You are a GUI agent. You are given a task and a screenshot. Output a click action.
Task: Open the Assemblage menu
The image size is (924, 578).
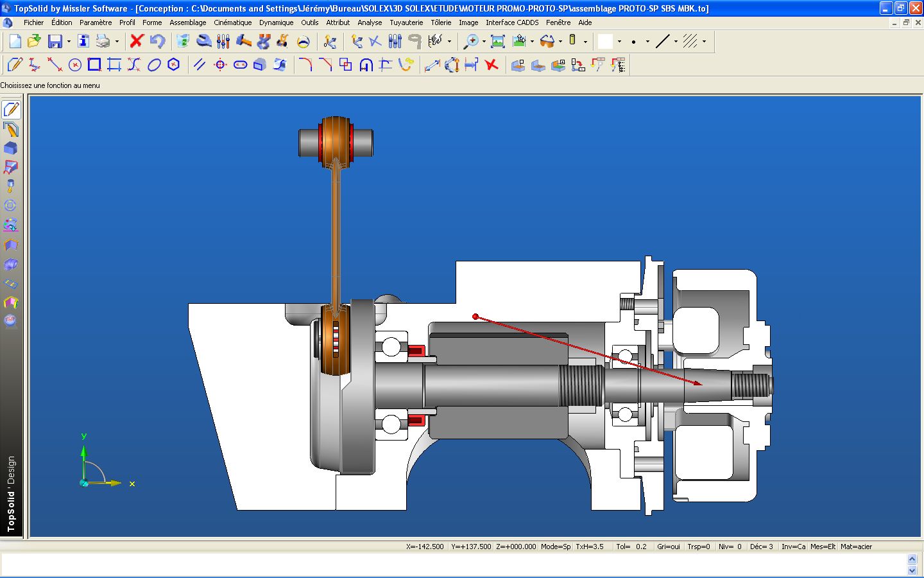(187, 22)
